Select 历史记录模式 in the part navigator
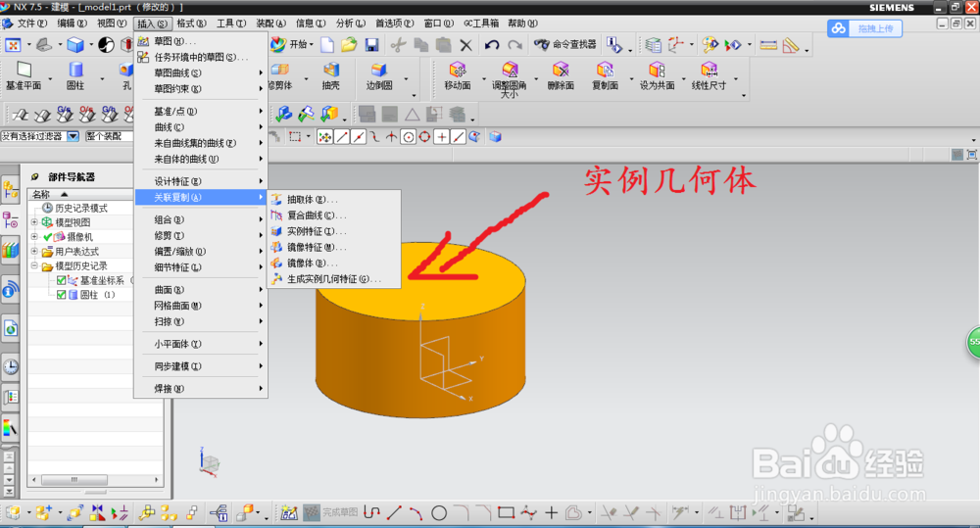The image size is (980, 528). (81, 208)
